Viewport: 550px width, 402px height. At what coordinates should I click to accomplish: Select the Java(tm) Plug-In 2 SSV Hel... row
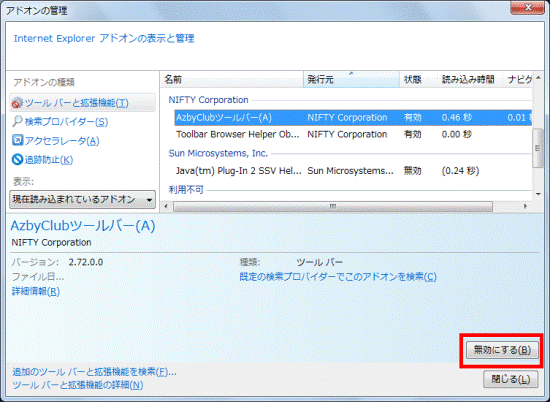point(353,171)
